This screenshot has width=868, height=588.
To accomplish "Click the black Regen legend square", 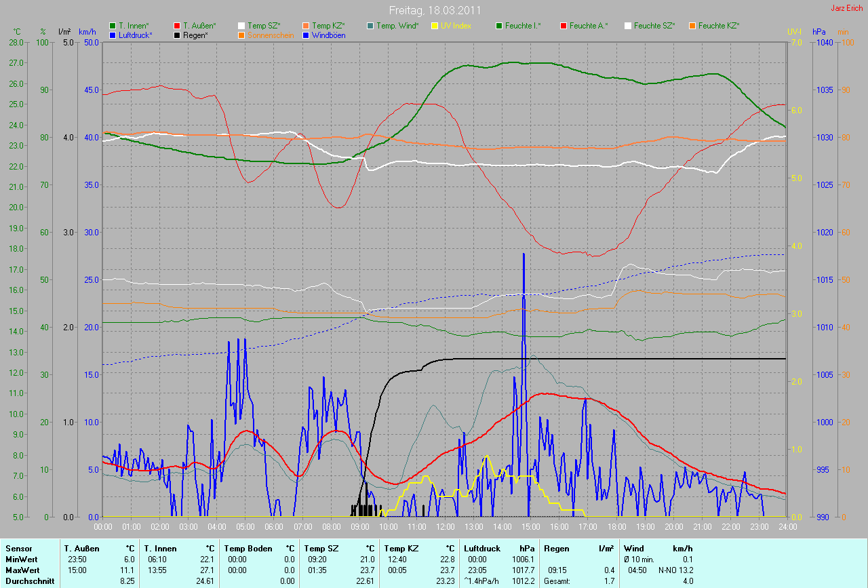I will coord(177,35).
